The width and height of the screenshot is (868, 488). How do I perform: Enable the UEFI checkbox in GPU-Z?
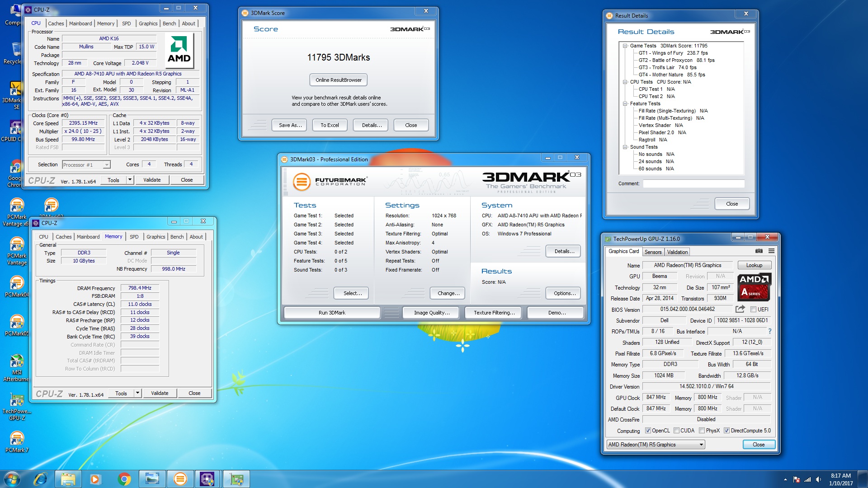pos(753,310)
